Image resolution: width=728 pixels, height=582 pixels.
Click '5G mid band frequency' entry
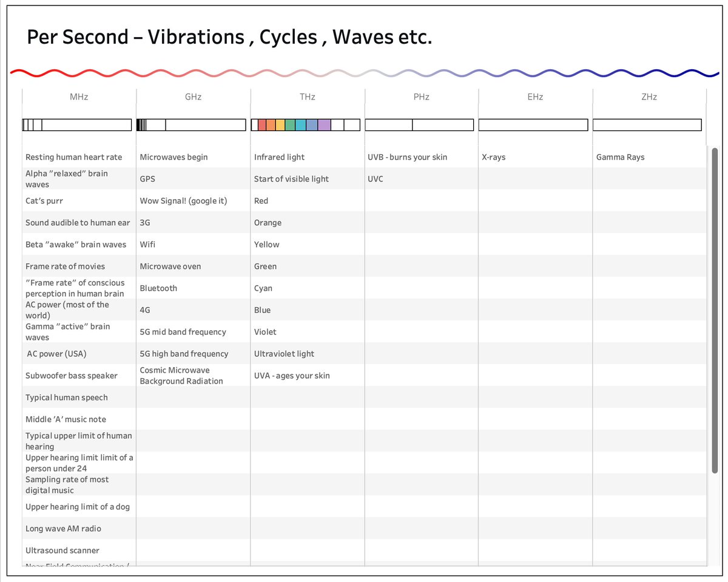[183, 332]
